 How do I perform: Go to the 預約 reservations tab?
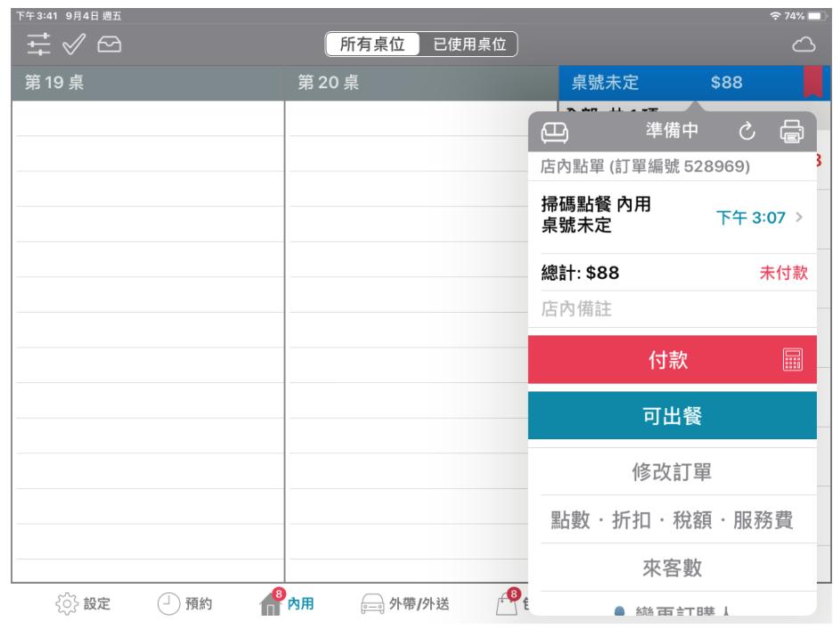tap(185, 604)
